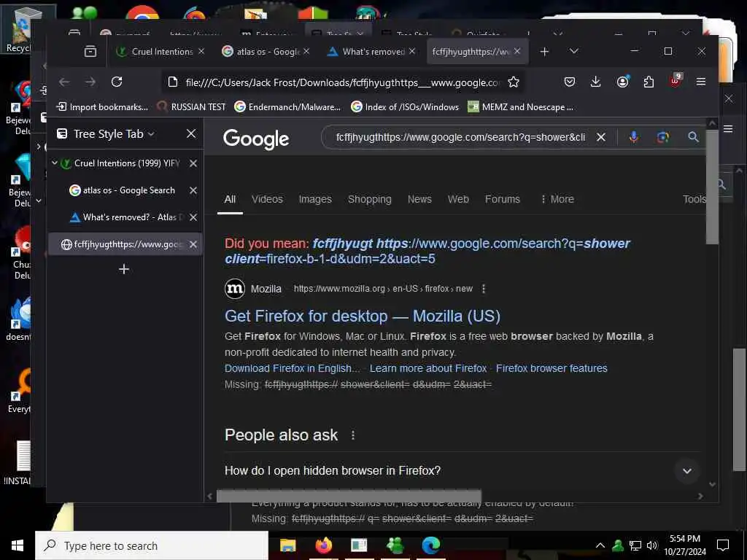Click the Google logo
The width and height of the screenshot is (747, 560).
pyautogui.click(x=256, y=139)
